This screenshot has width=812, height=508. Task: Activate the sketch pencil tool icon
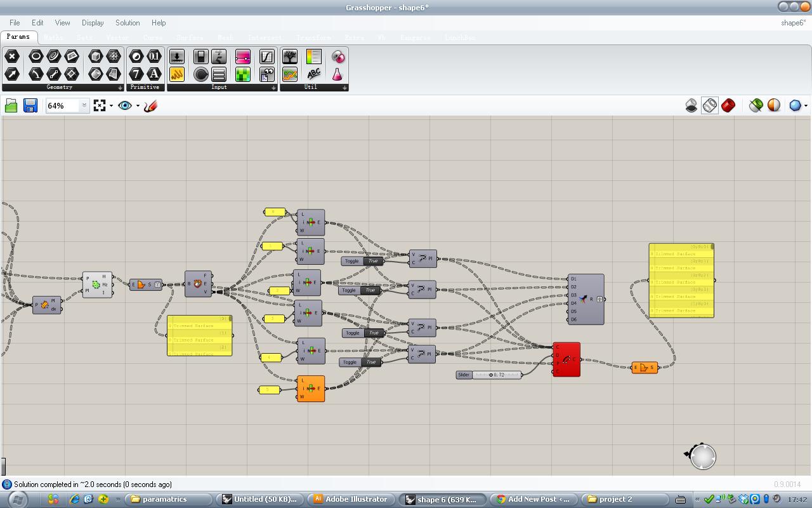coord(150,105)
